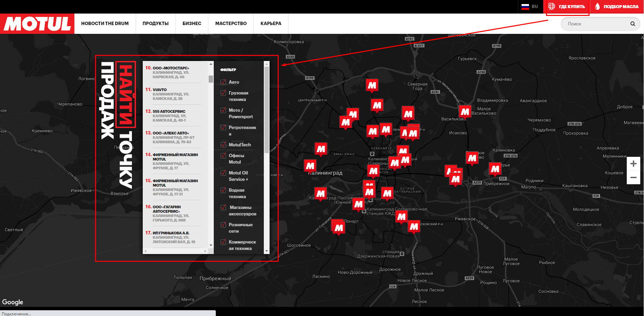The image size is (644, 316).
Task: Toggle the Motul Oil Service + checkbox
Action: pyautogui.click(x=223, y=173)
